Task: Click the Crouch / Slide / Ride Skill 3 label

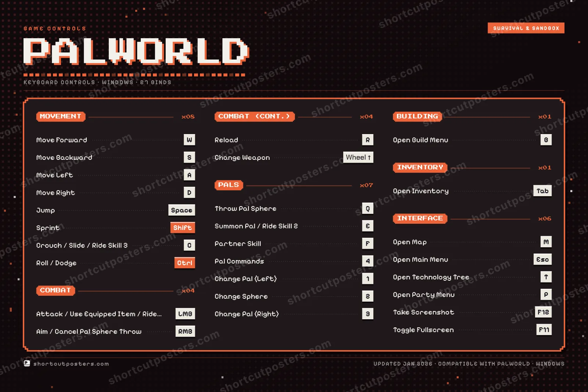Action: click(x=82, y=245)
